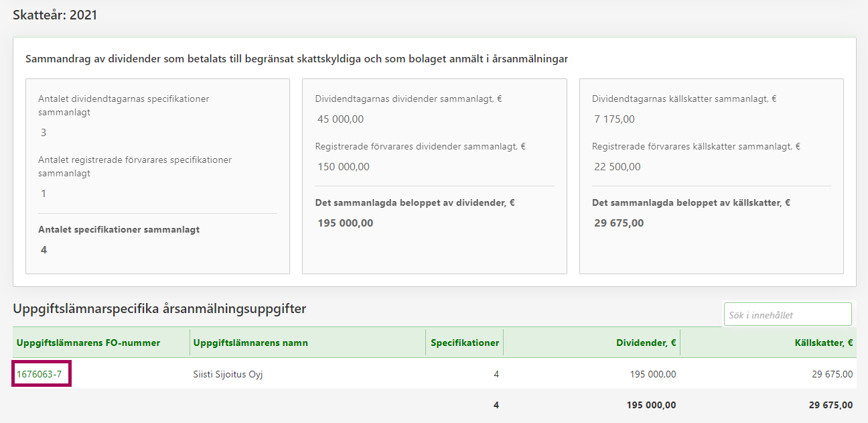Click the "Uppgiftslämnarspecifika årsanmälningsuppgifter" section heading
This screenshot has height=423, width=868.
click(159, 309)
